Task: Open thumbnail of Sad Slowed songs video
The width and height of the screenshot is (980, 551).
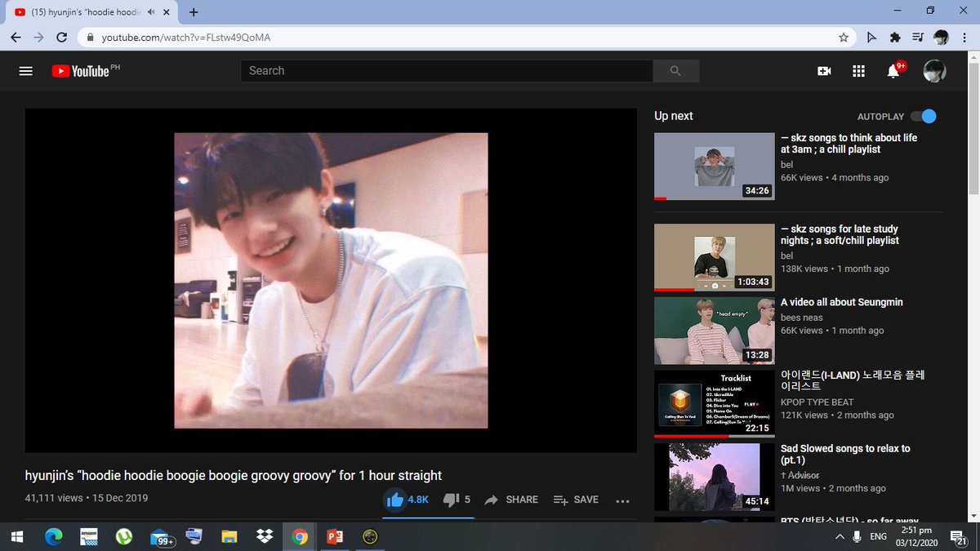Action: (714, 477)
